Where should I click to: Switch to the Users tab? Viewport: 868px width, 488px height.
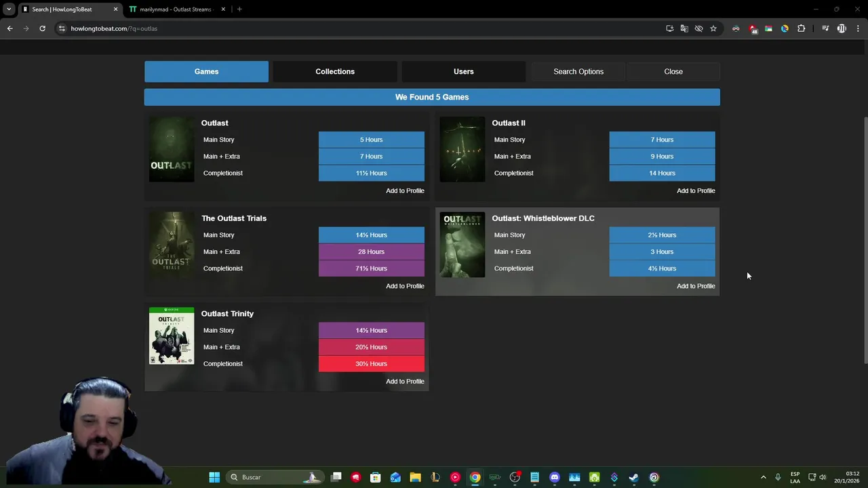coord(464,71)
